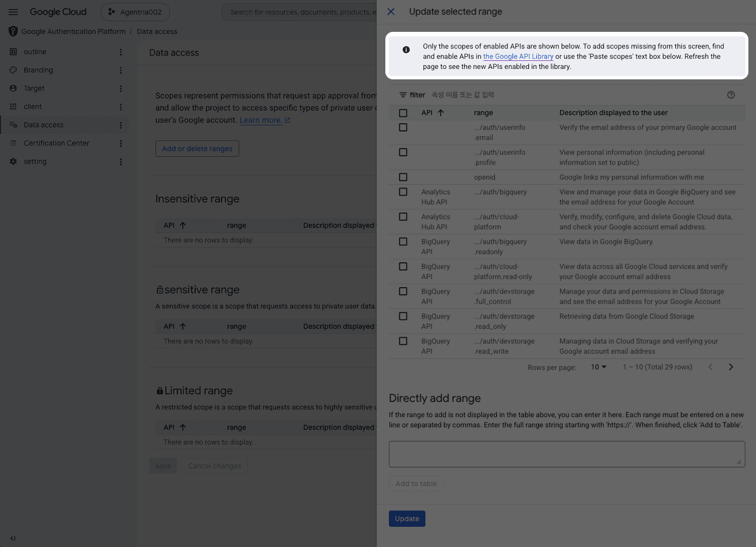Viewport: 756px width, 547px height.
Task: Open more options for Data access
Action: click(x=121, y=125)
